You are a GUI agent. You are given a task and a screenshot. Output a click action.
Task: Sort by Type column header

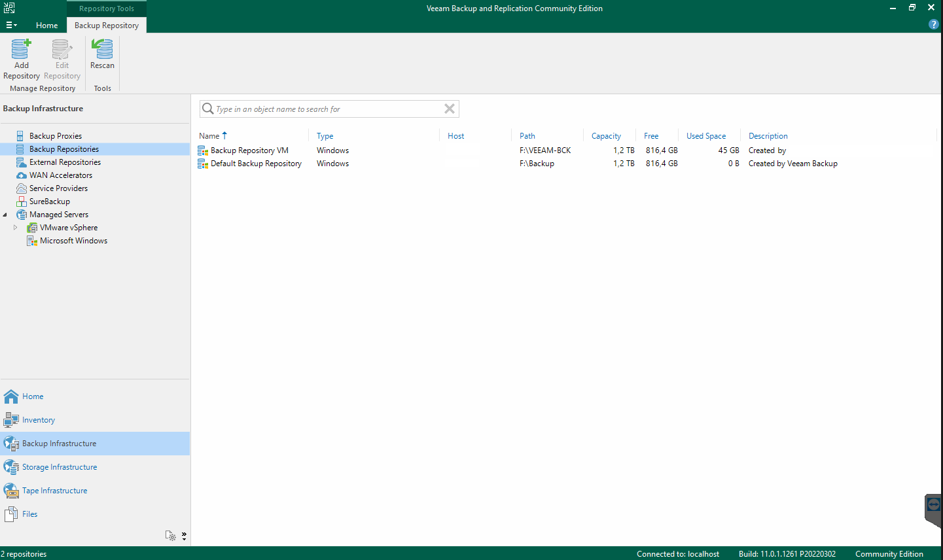click(325, 136)
